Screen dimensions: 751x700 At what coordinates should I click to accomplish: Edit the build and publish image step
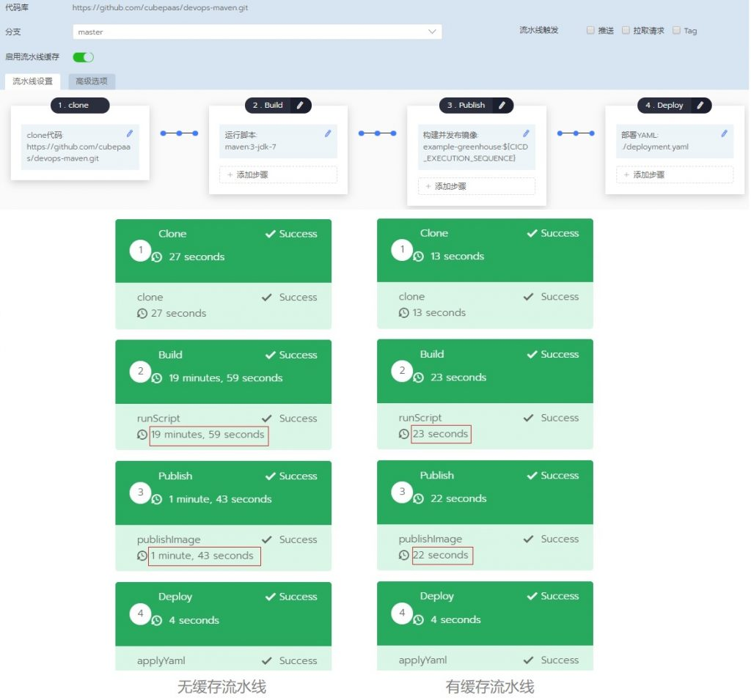[526, 133]
